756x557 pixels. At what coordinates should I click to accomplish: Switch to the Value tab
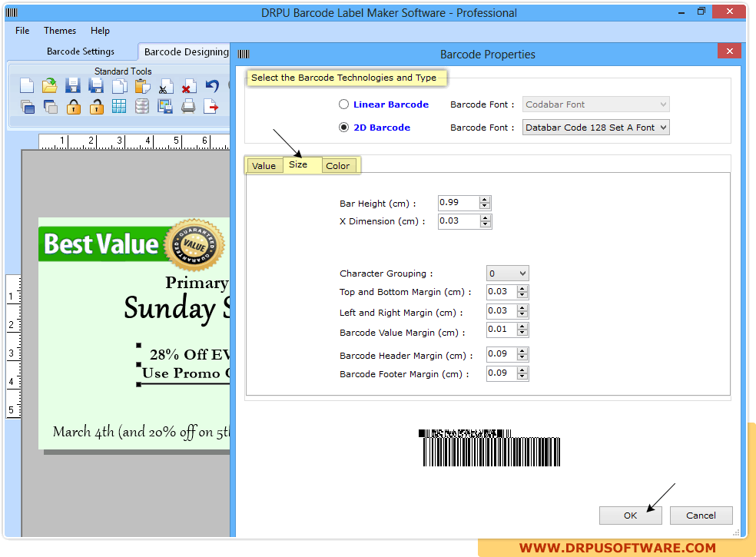(264, 165)
